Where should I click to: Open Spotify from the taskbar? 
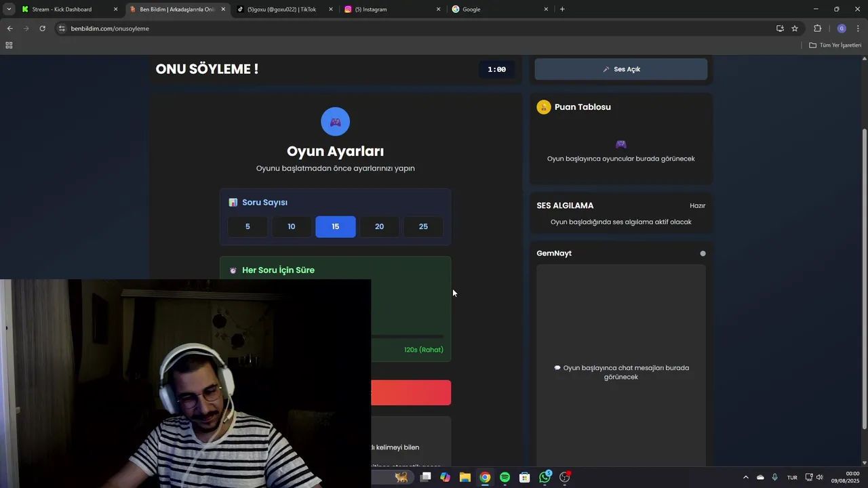pyautogui.click(x=505, y=477)
